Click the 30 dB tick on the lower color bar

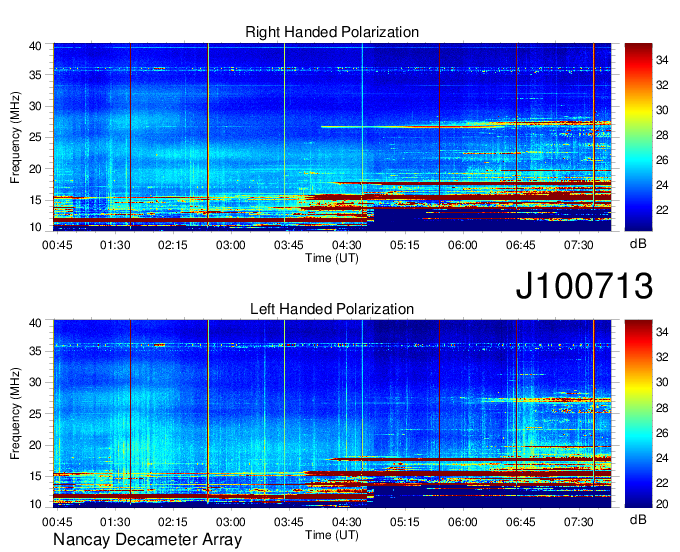click(662, 382)
